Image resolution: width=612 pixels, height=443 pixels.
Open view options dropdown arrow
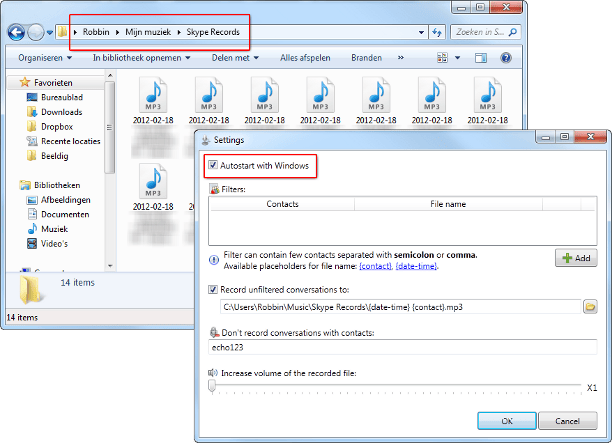[x=457, y=58]
